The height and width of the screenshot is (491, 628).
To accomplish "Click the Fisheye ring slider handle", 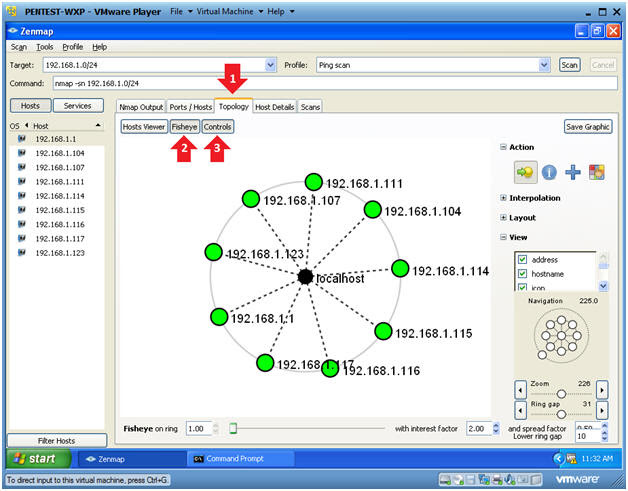I will (233, 429).
